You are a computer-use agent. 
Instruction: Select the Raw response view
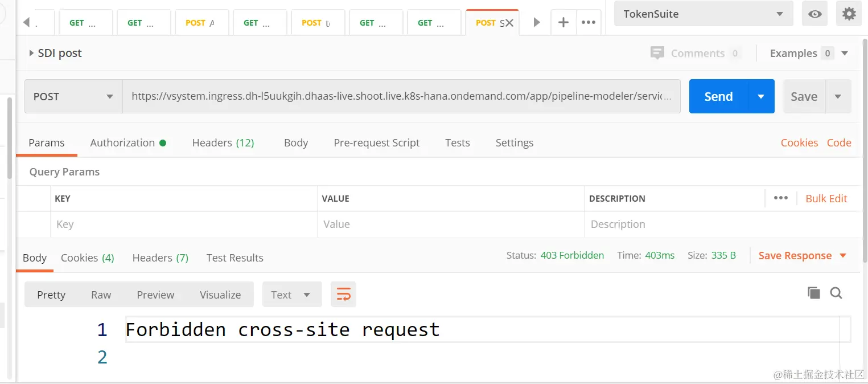point(101,295)
